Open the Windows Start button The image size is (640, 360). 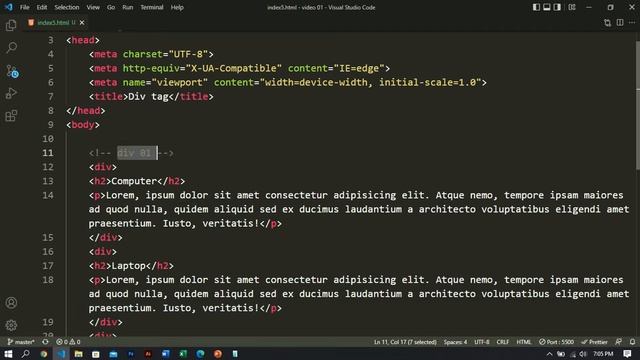point(8,353)
